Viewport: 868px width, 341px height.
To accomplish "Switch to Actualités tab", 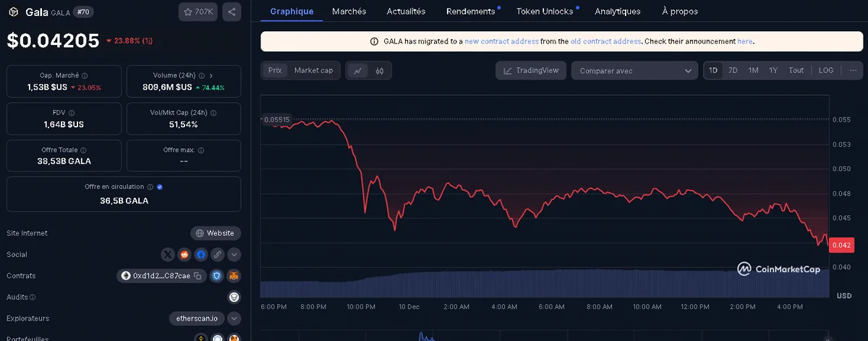I will point(406,12).
